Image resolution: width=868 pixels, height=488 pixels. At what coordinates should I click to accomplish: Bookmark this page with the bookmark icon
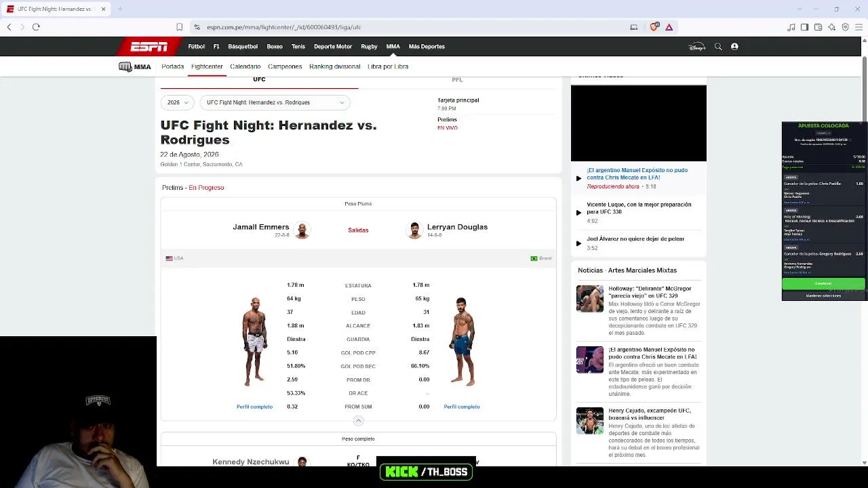click(x=180, y=27)
